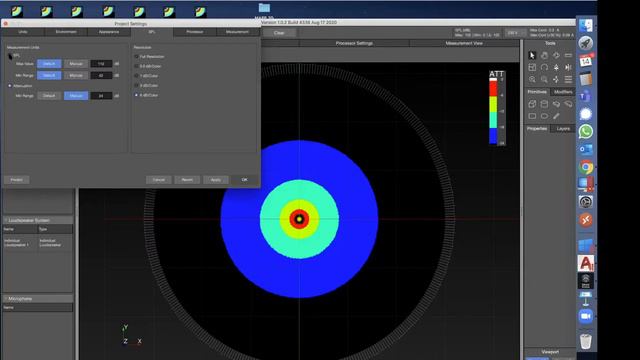
Task: Open WhatsApp in the dock
Action: (586, 131)
